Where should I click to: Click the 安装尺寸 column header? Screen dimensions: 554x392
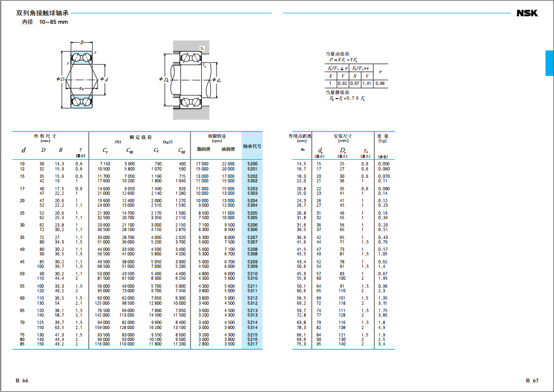342,137
